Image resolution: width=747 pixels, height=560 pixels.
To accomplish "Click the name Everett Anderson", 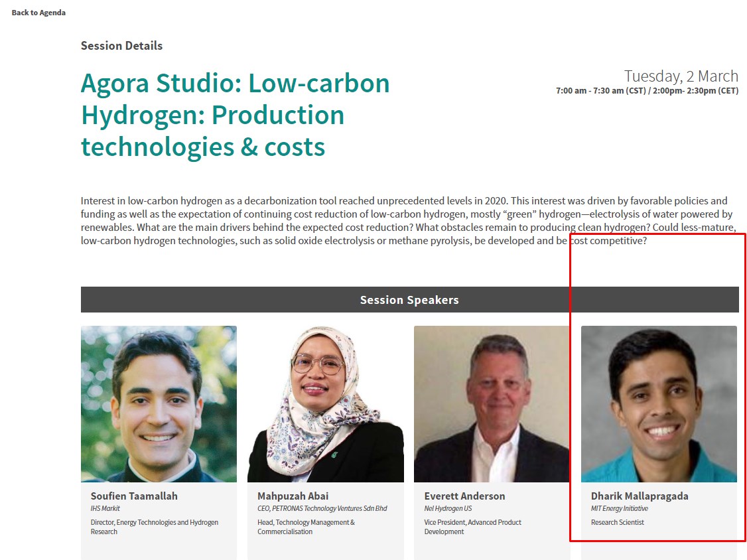I will [464, 496].
